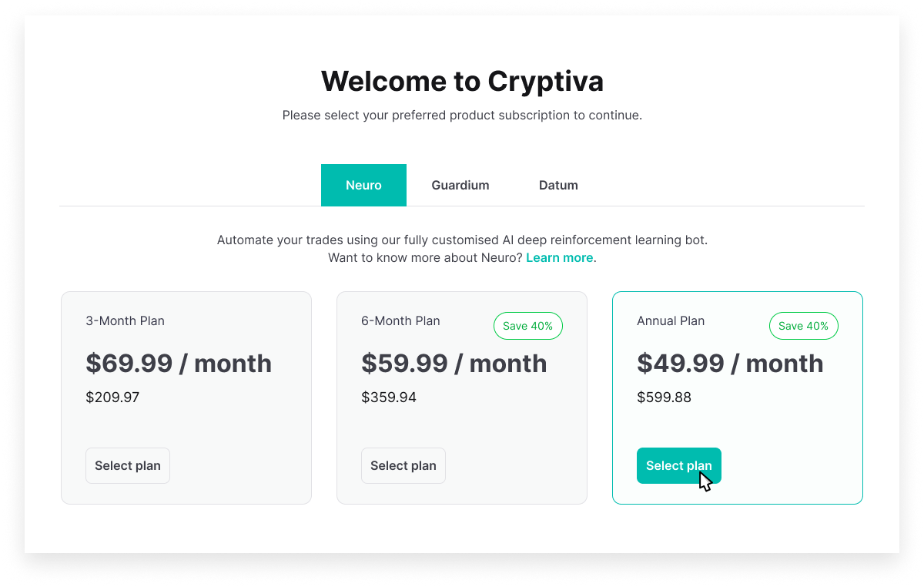The width and height of the screenshot is (924, 587).
Task: Click the $209.97 total amount
Action: click(112, 398)
